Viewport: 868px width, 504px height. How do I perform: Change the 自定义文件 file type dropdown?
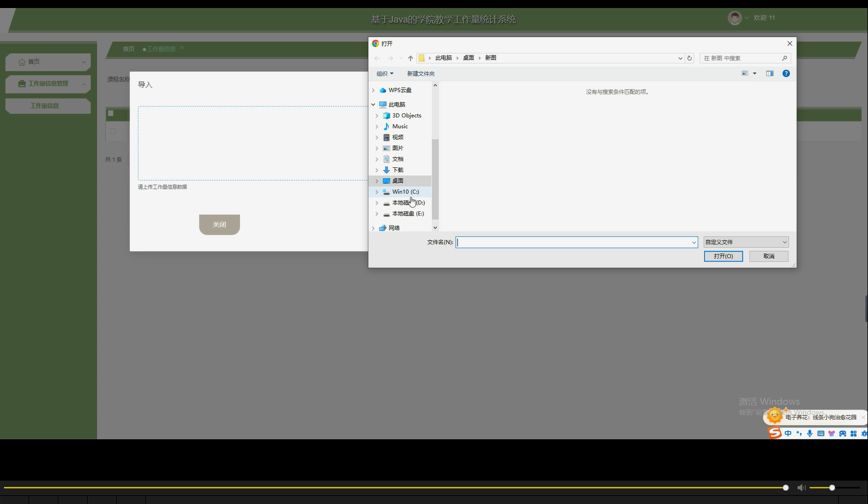click(x=745, y=242)
